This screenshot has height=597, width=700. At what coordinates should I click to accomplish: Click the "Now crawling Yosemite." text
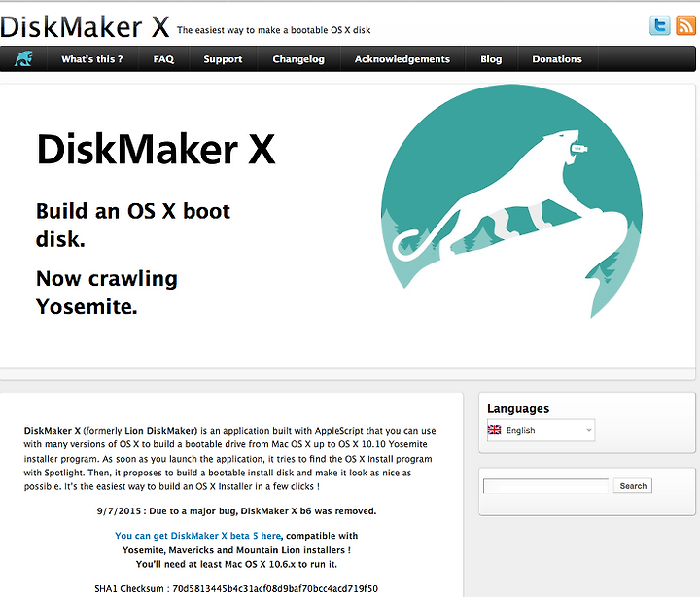[107, 293]
